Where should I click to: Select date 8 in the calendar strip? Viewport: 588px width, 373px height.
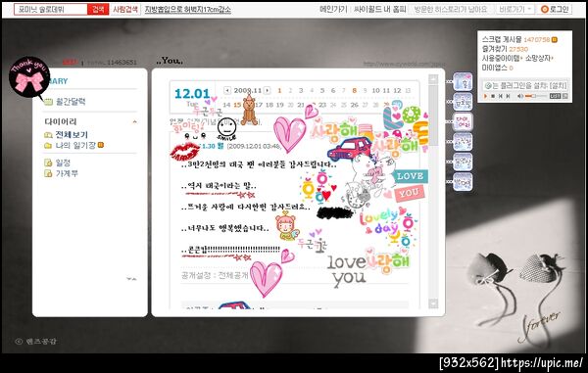point(355,91)
